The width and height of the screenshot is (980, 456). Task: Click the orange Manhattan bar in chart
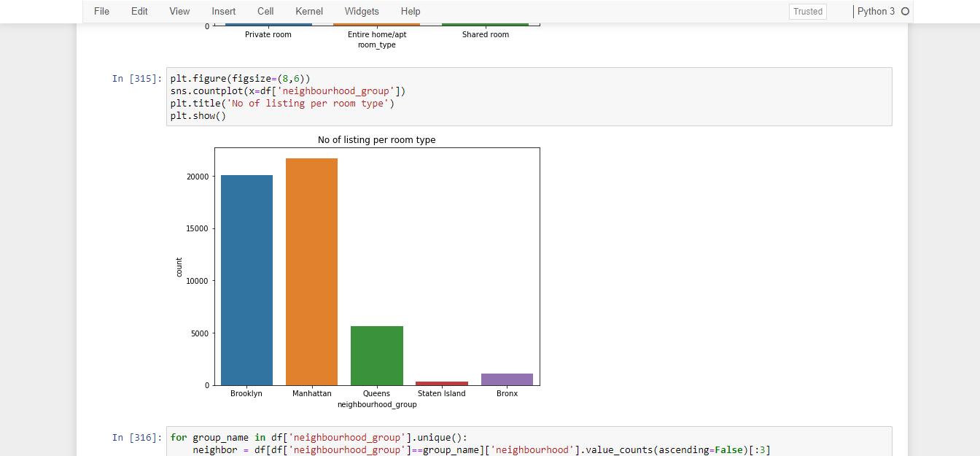(311, 271)
